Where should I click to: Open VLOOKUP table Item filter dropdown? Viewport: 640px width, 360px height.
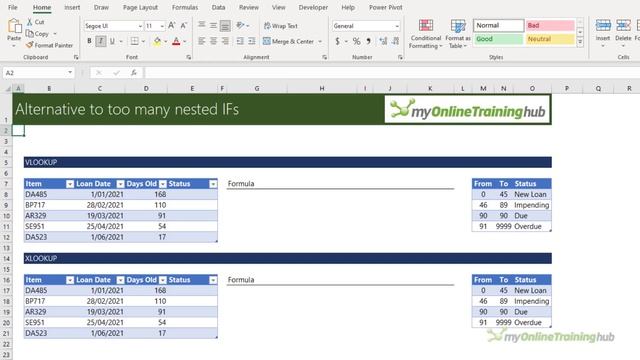(x=70, y=184)
